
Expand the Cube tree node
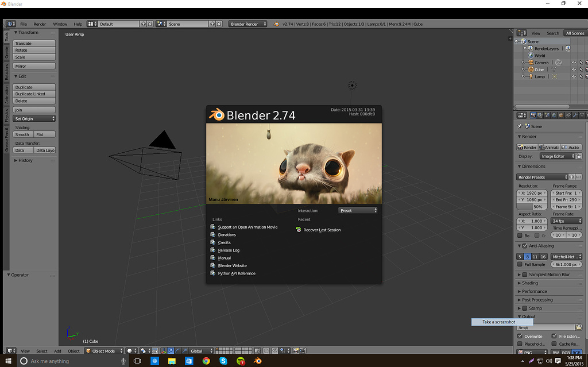[x=524, y=69]
